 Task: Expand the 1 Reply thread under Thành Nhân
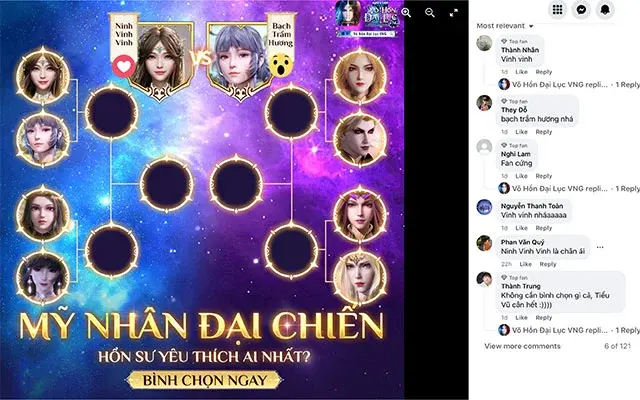(627, 84)
